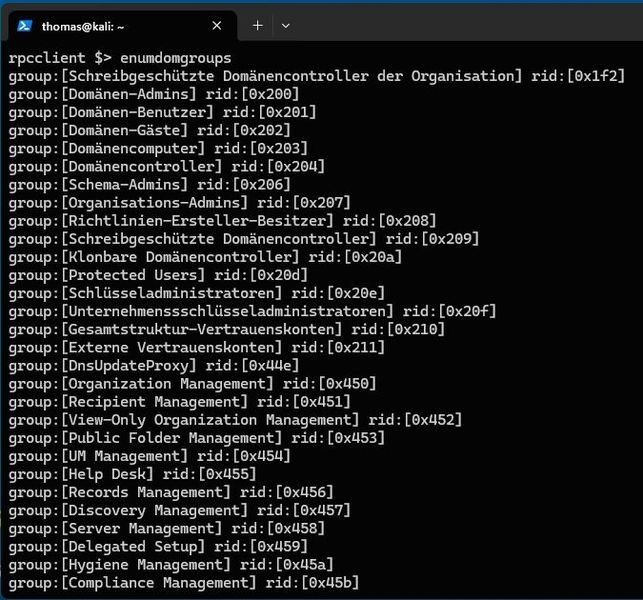Click the Organisations-Admins group line
This screenshot has width=643, height=600.
click(180, 203)
